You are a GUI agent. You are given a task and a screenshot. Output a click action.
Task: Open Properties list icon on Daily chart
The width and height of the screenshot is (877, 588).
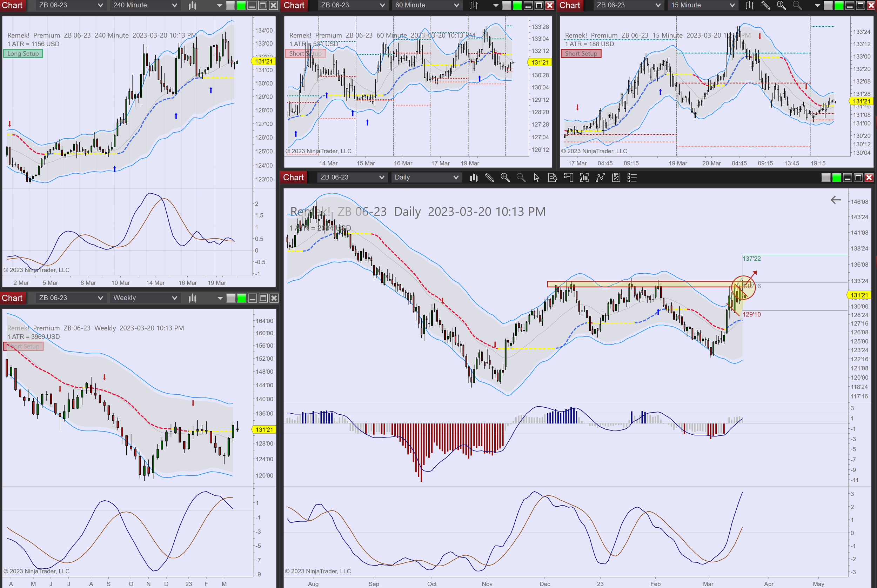632,178
